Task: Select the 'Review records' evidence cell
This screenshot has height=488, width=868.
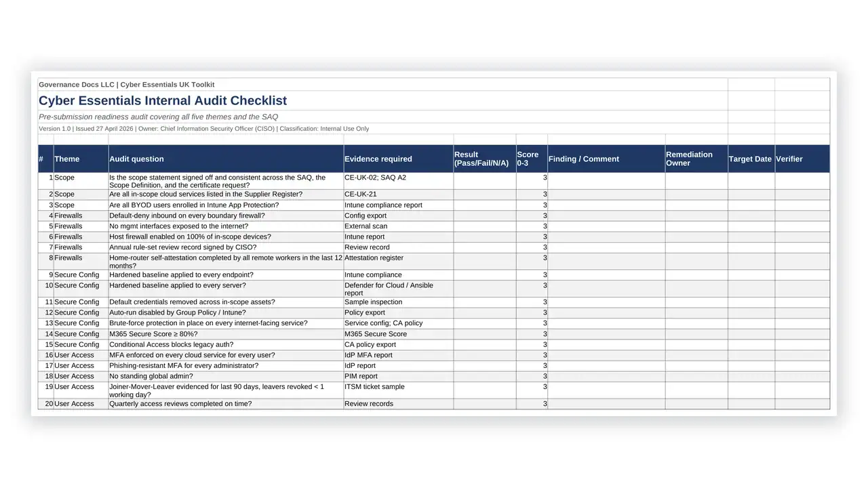Action: (x=399, y=404)
